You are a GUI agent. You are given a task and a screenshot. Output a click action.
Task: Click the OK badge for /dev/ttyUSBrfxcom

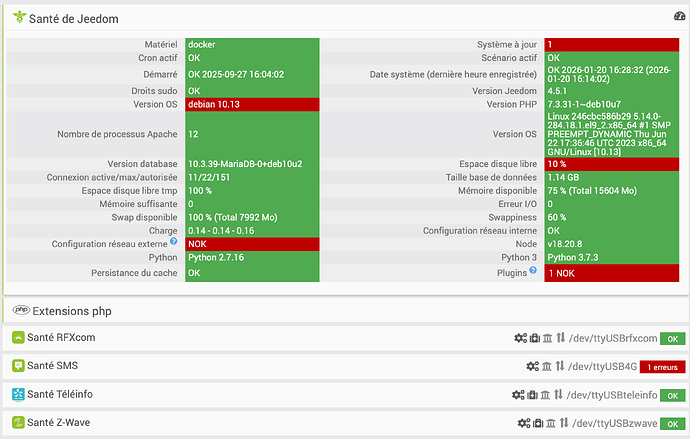coord(672,339)
